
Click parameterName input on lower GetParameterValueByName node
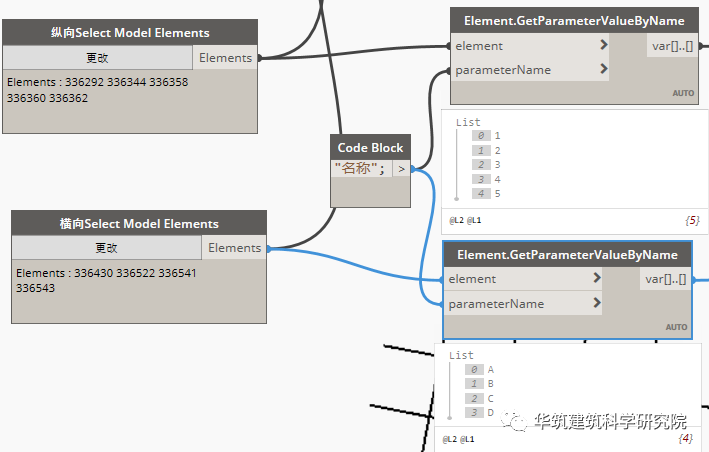point(523,303)
